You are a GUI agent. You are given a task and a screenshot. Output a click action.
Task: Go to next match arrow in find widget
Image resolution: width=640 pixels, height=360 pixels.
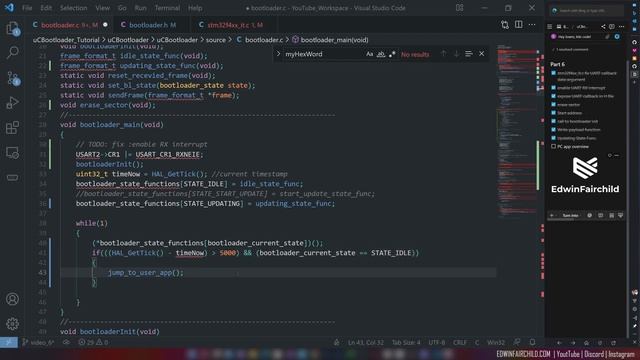[x=456, y=54]
